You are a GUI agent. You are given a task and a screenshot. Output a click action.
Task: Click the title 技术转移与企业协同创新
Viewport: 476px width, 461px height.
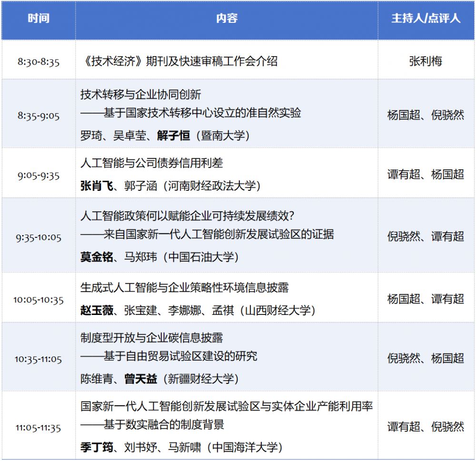pyautogui.click(x=140, y=94)
